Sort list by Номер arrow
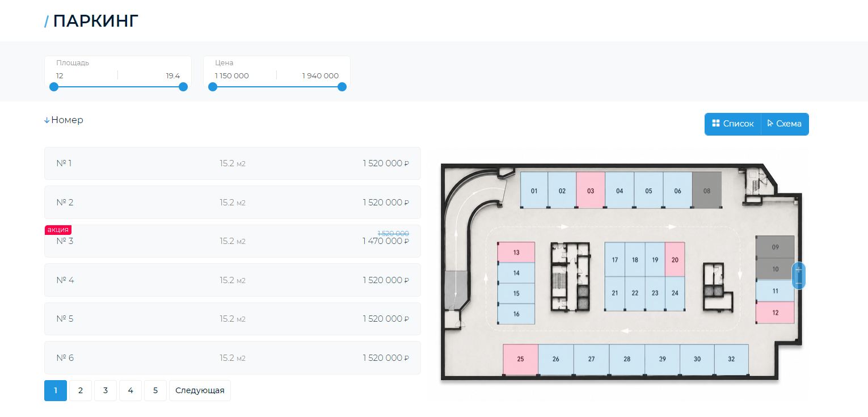Screen dimensions: 868x417 [47, 120]
